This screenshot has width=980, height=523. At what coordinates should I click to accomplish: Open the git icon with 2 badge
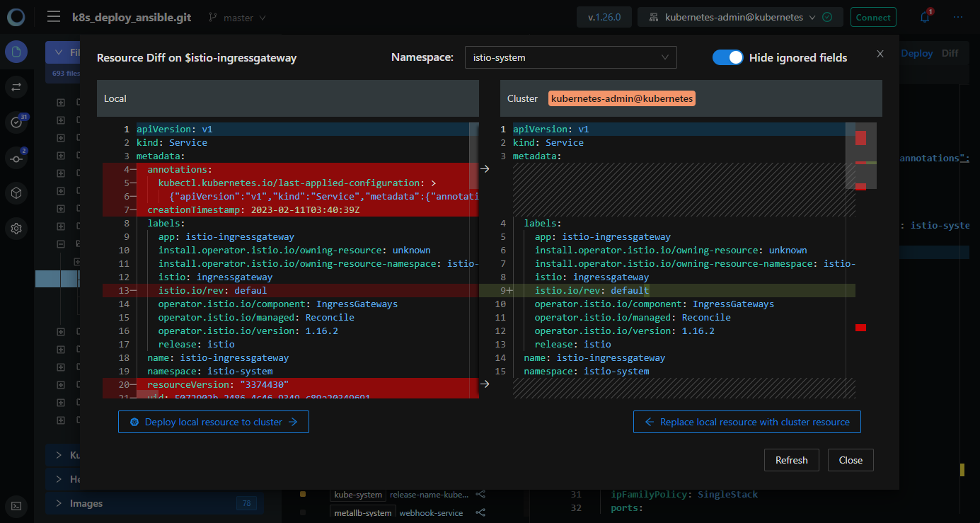tap(16, 158)
